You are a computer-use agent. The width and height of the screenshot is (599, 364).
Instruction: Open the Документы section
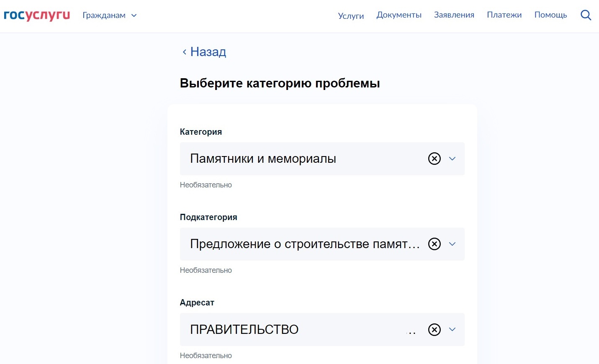pyautogui.click(x=398, y=15)
